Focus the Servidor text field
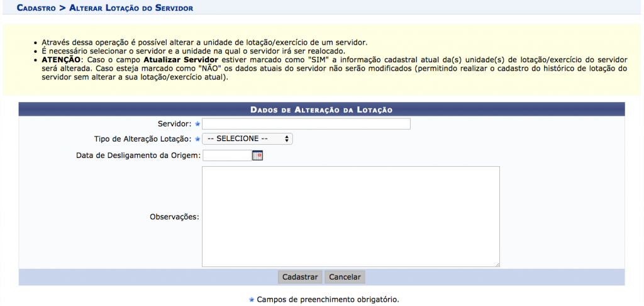Screen dimensions: 644x306 click(x=306, y=124)
